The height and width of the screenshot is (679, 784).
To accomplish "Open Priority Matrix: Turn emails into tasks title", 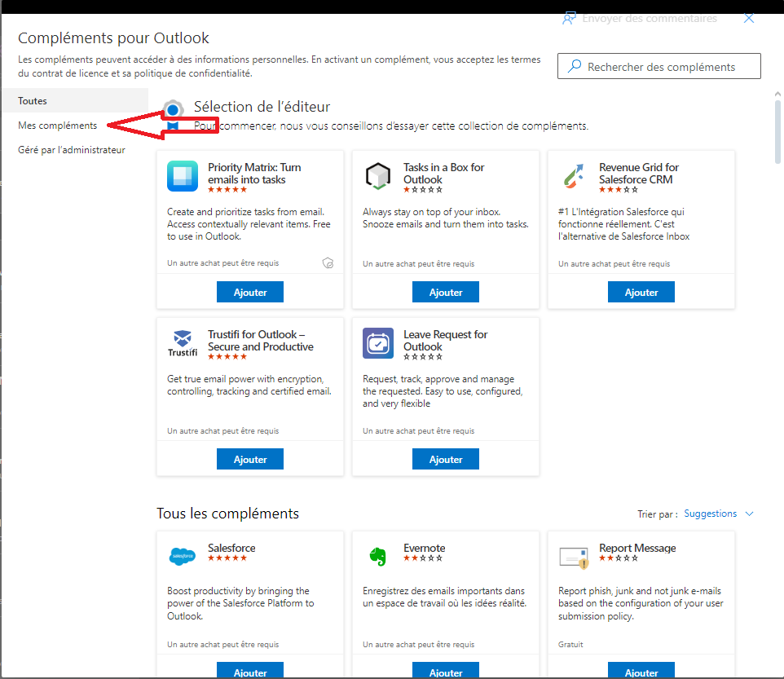I will click(x=254, y=173).
